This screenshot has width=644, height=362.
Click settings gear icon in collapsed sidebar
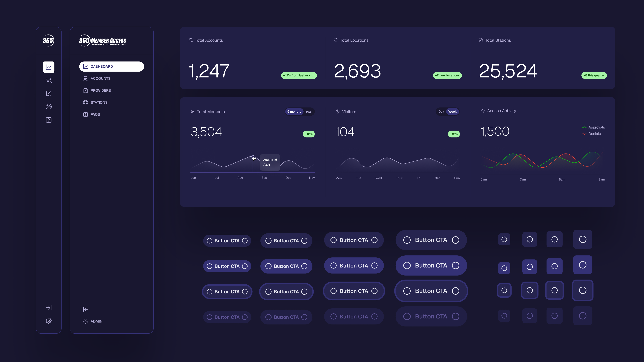point(48,321)
